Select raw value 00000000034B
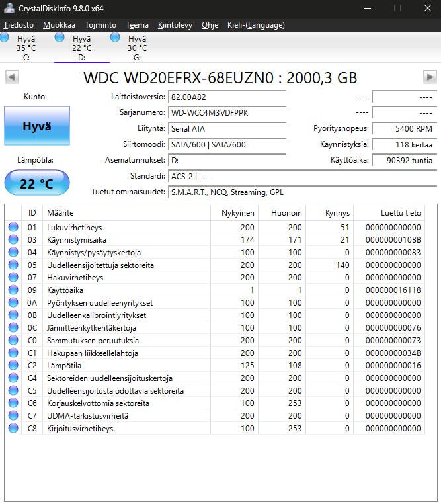 [393, 353]
